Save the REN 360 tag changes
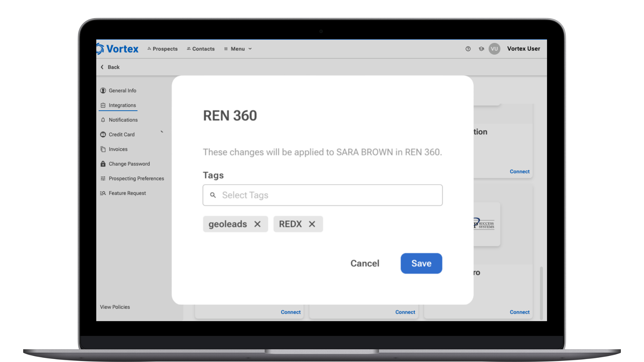The width and height of the screenshot is (644, 362). (x=421, y=263)
